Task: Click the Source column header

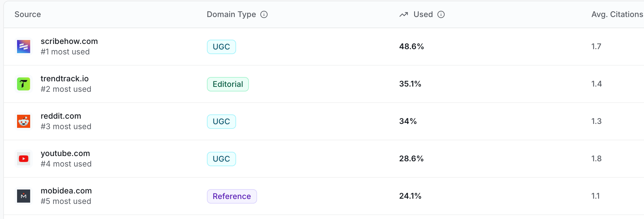Action: [x=28, y=14]
